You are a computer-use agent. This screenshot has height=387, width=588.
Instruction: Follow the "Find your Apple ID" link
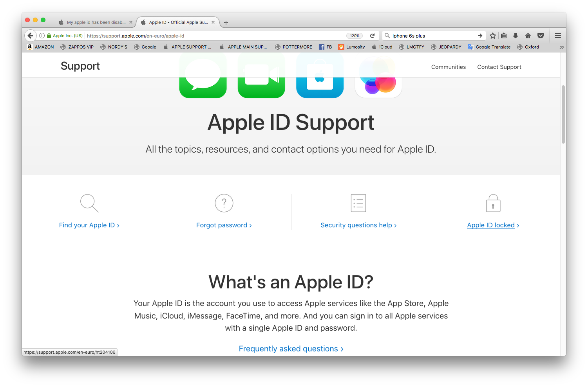89,225
